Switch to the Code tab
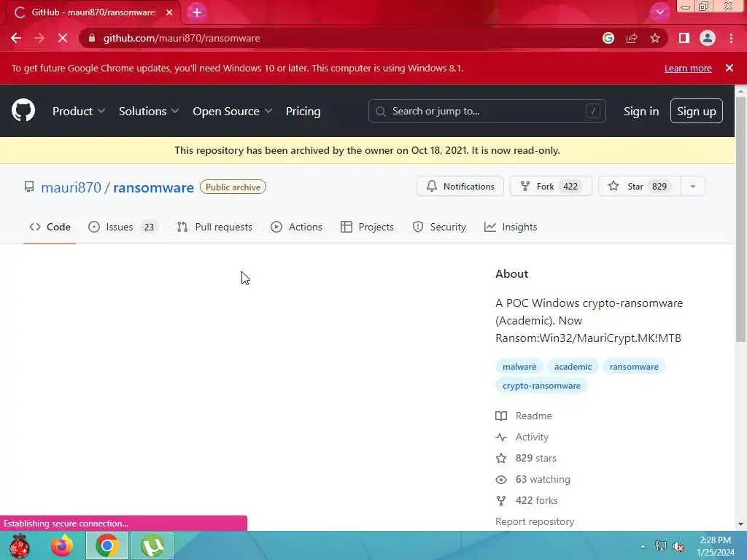 point(50,227)
